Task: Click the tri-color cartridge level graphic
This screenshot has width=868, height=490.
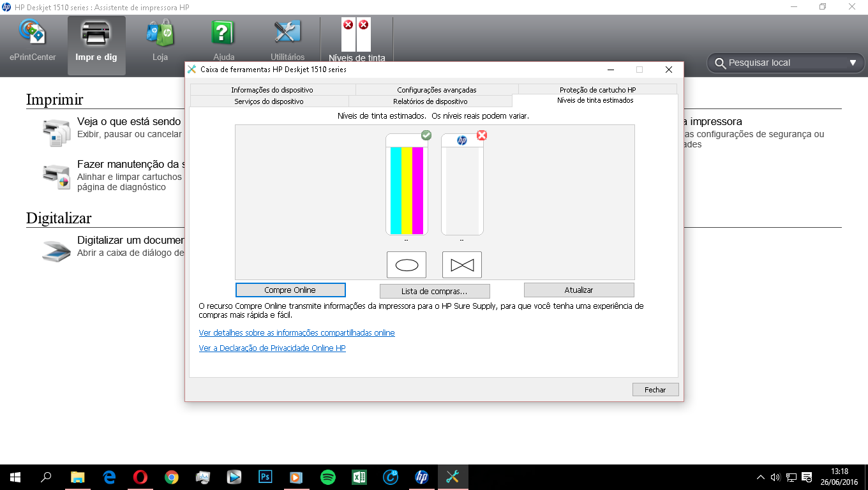Action: [x=407, y=184]
